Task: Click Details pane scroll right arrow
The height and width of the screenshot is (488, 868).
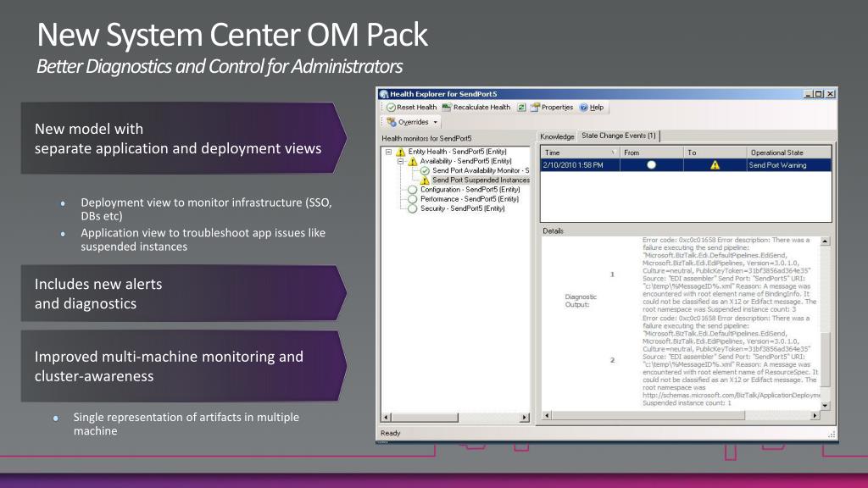Action: coord(815,415)
